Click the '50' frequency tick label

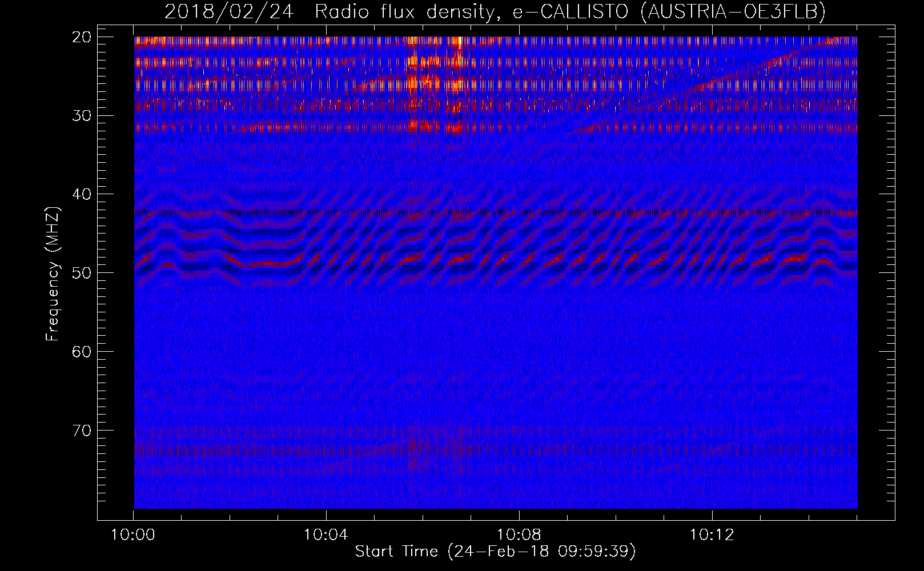coord(82,273)
